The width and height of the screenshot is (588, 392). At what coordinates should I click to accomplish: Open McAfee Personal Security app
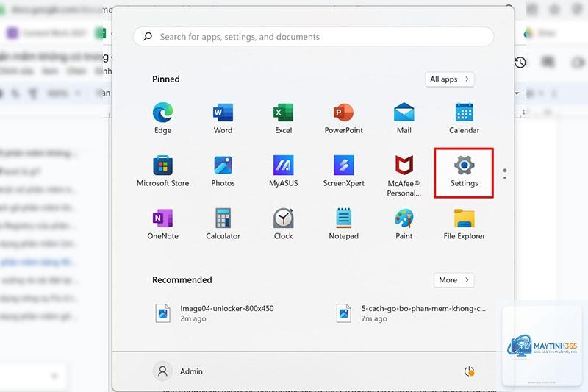click(x=404, y=176)
